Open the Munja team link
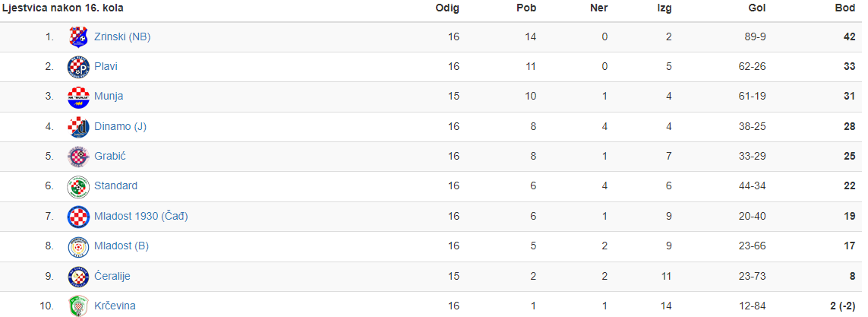Image resolution: width=868 pixels, height=317 pixels. coord(109,97)
